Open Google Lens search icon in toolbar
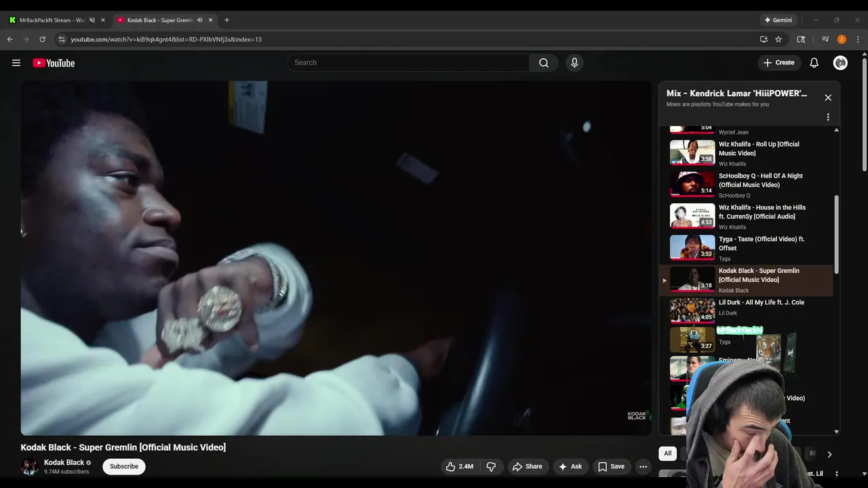Image resolution: width=868 pixels, height=488 pixels. tap(801, 39)
